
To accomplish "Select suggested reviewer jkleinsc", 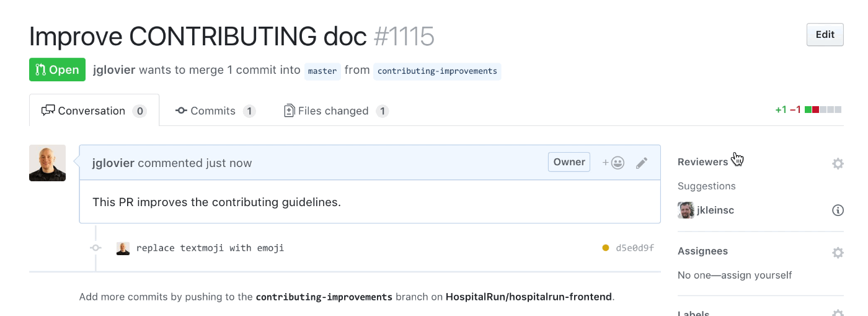I will pyautogui.click(x=715, y=210).
